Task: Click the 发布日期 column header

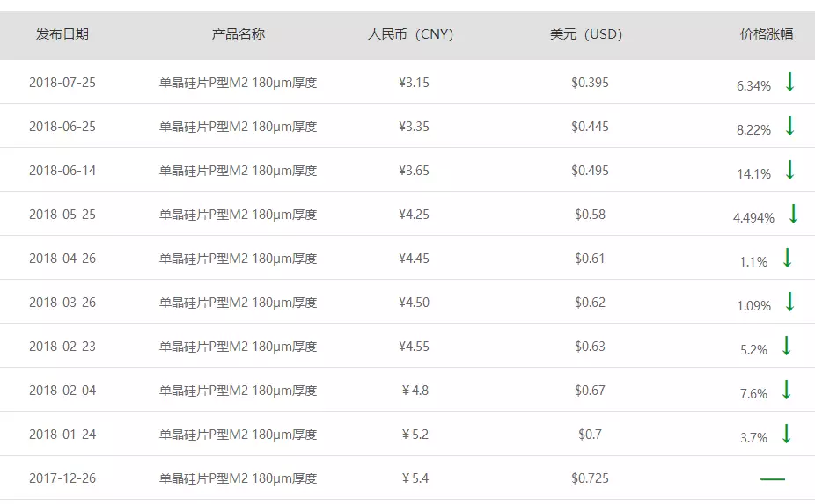Action: pos(62,34)
